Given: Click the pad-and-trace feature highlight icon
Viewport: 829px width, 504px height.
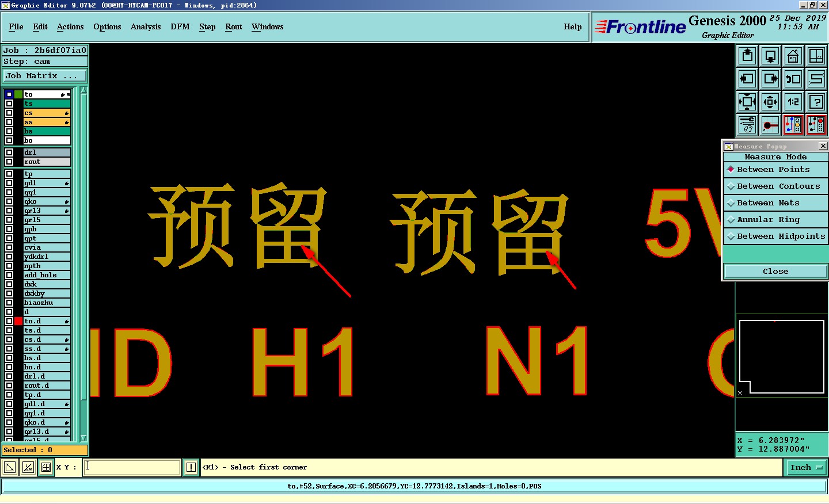Looking at the screenshot, I should tap(770, 124).
